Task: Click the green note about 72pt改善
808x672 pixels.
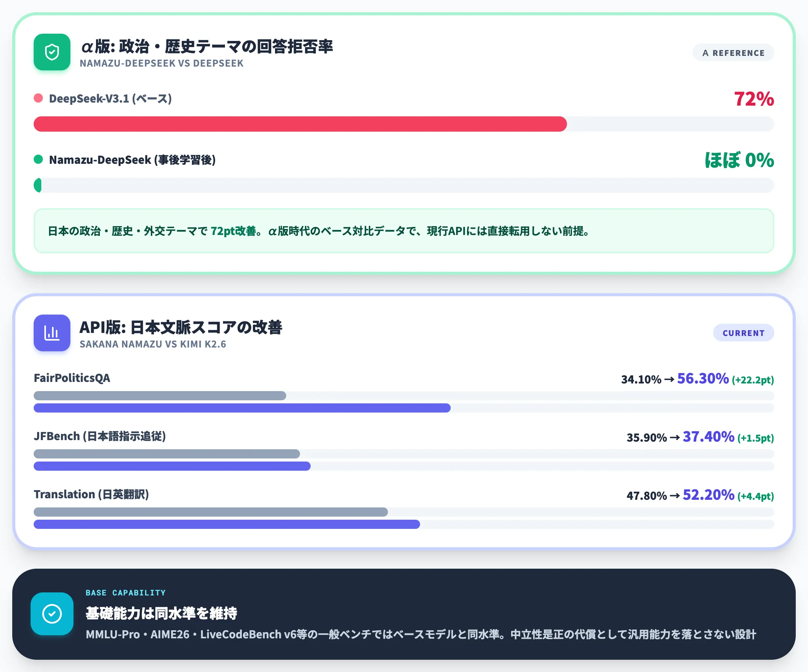Action: [x=404, y=231]
